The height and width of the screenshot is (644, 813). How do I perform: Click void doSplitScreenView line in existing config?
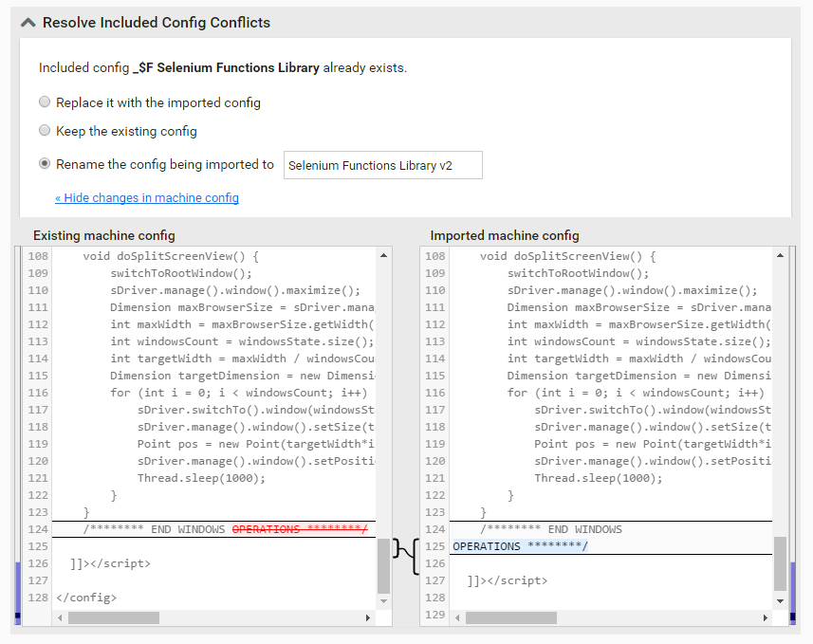[x=171, y=256]
